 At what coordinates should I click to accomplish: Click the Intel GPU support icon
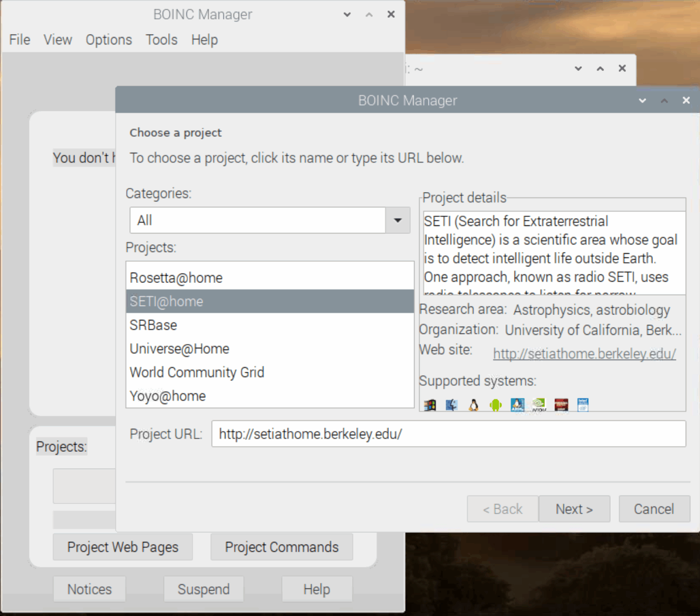(x=583, y=404)
